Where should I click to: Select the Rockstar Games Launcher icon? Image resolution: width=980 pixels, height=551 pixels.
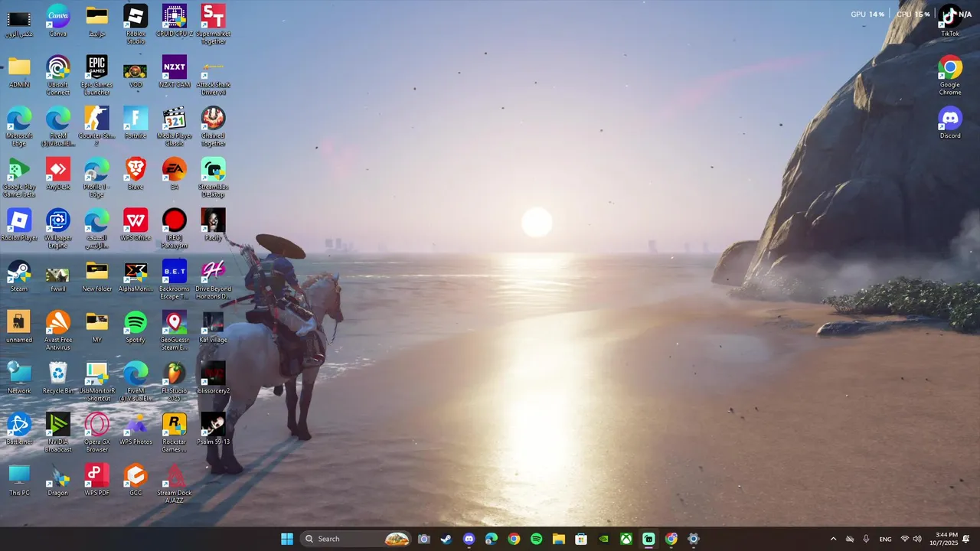click(175, 432)
